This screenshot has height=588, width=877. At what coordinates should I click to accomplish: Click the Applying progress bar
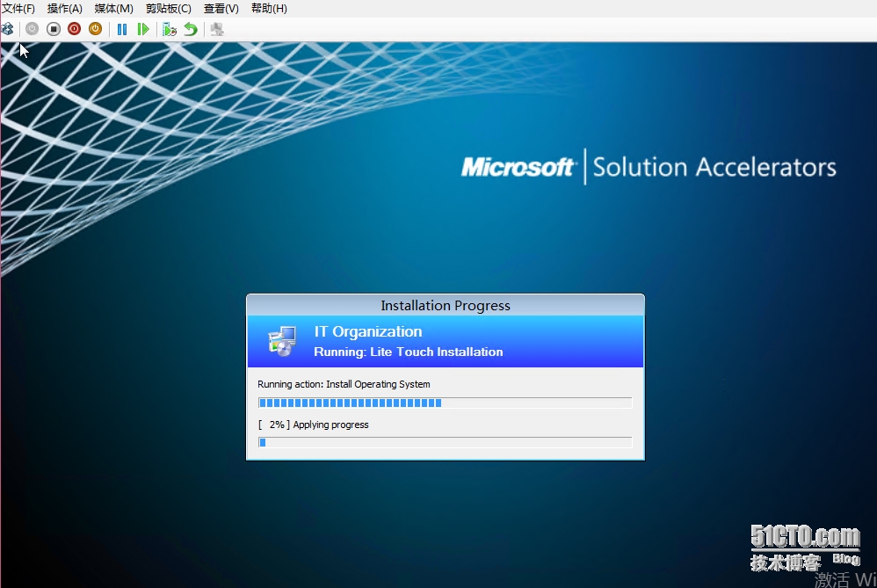pyautogui.click(x=446, y=443)
